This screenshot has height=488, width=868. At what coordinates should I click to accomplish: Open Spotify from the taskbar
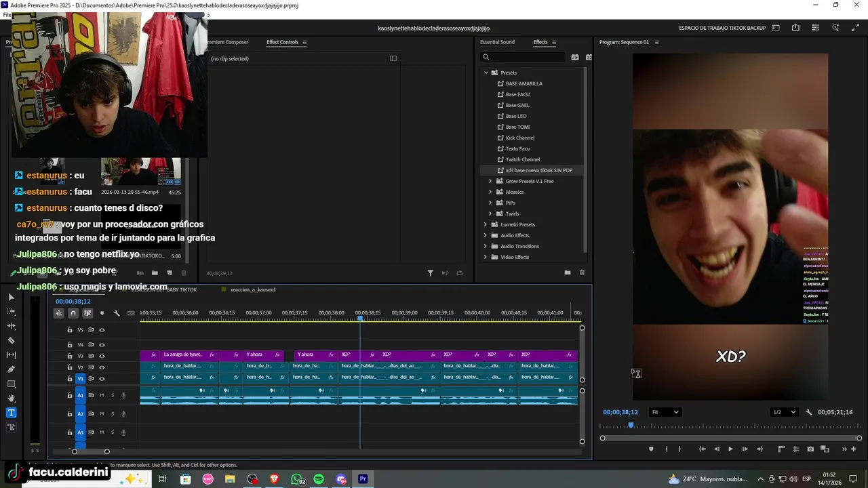click(x=319, y=479)
